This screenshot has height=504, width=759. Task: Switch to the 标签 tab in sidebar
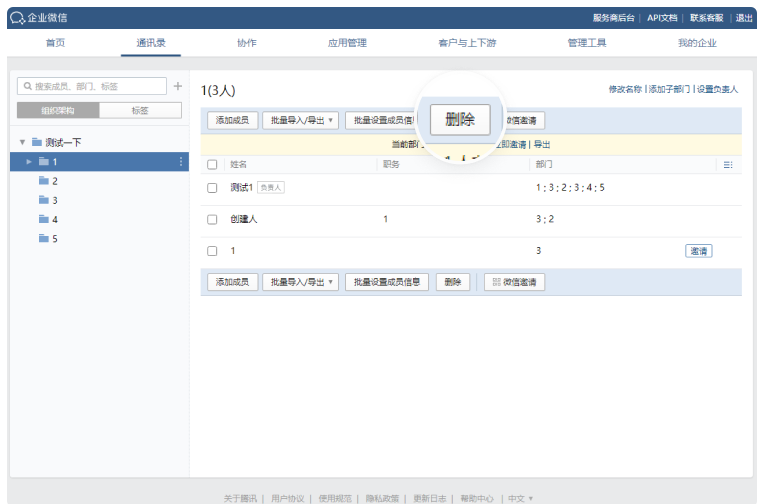pos(140,110)
